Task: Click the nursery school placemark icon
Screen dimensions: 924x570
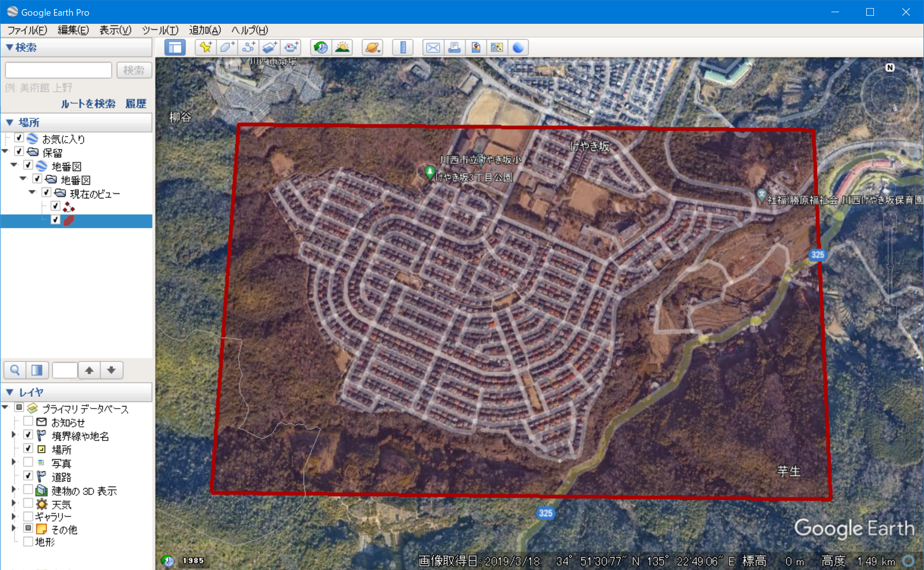Action: coord(761,195)
